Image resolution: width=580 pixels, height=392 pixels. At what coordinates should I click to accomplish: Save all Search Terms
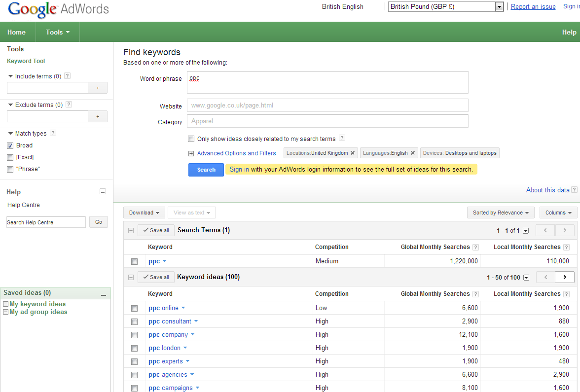[x=156, y=230]
